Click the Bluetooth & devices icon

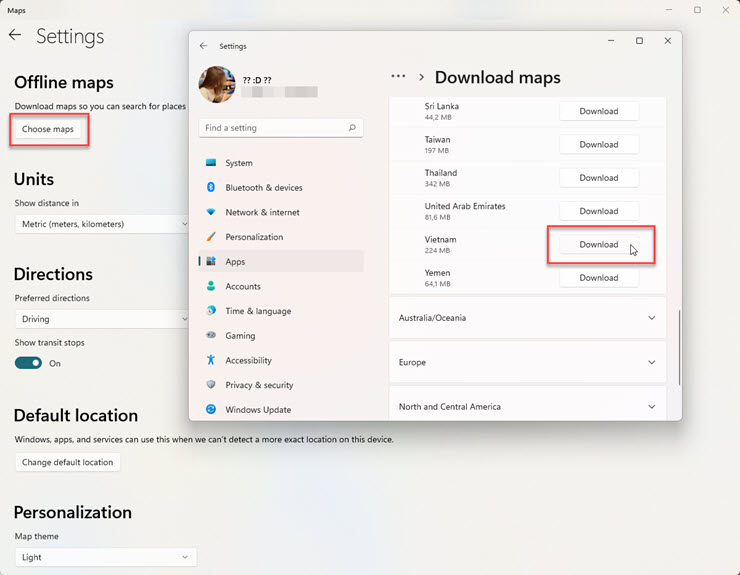[x=211, y=188]
